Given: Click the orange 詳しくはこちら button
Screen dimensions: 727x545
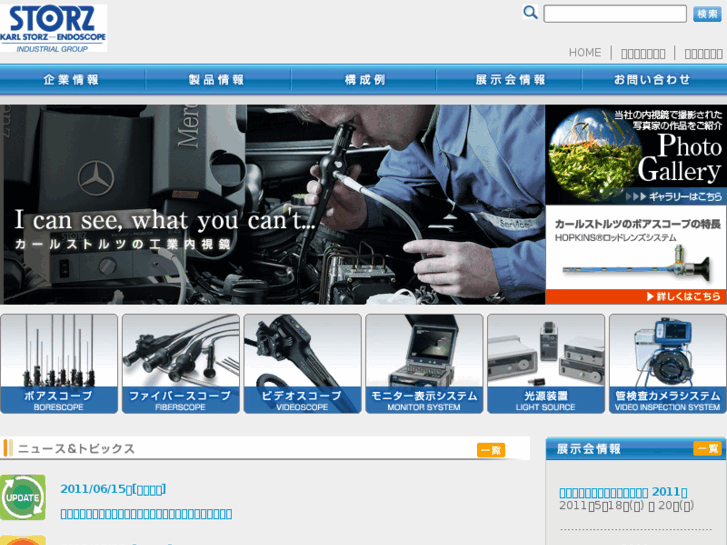Looking at the screenshot, I should pyautogui.click(x=636, y=296).
